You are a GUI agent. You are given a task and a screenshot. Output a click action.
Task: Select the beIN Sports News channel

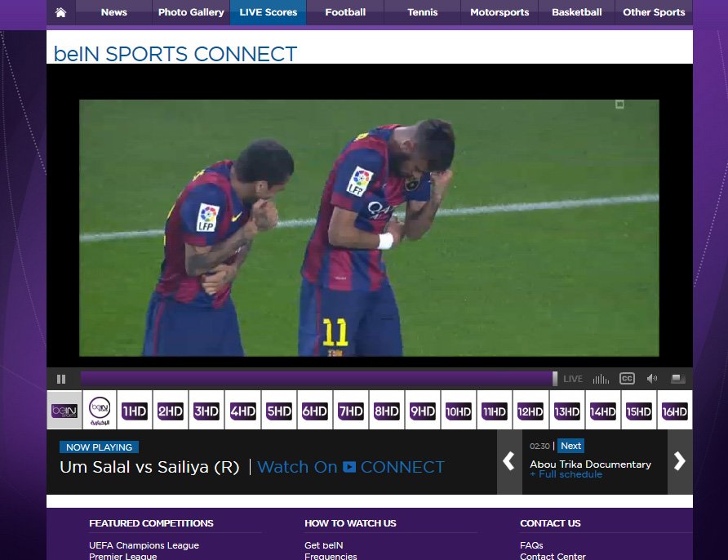pyautogui.click(x=100, y=410)
